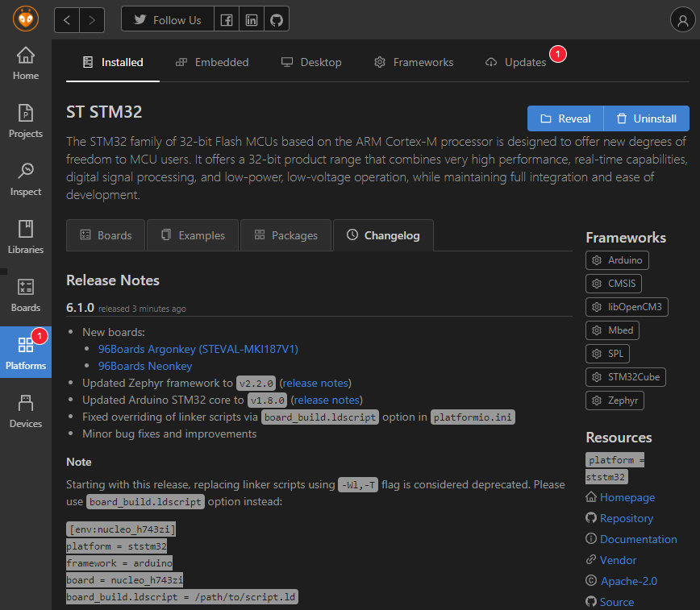Open Zephyr v2.2.0 release notes link

tap(315, 383)
